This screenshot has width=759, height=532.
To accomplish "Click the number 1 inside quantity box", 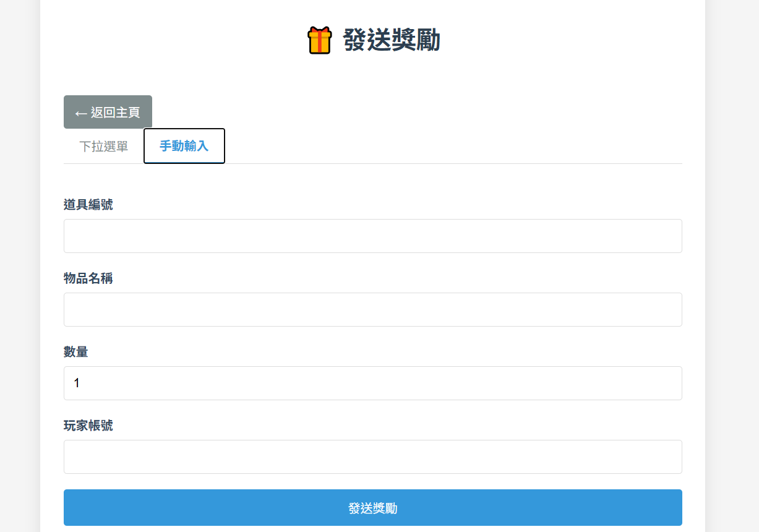I will point(77,384).
